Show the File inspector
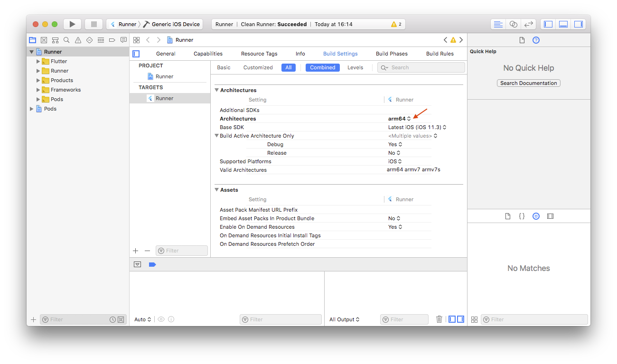Screen dimensions: 617x364 [x=522, y=40]
